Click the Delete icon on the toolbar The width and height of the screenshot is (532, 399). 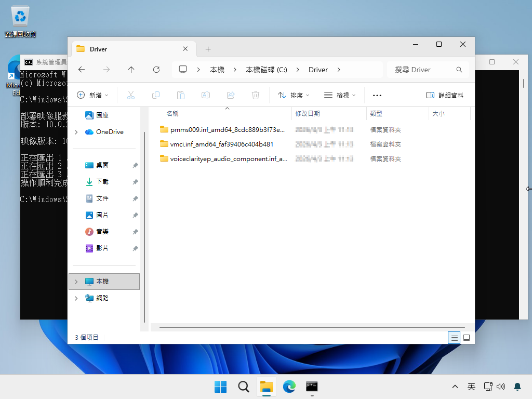[x=255, y=95]
